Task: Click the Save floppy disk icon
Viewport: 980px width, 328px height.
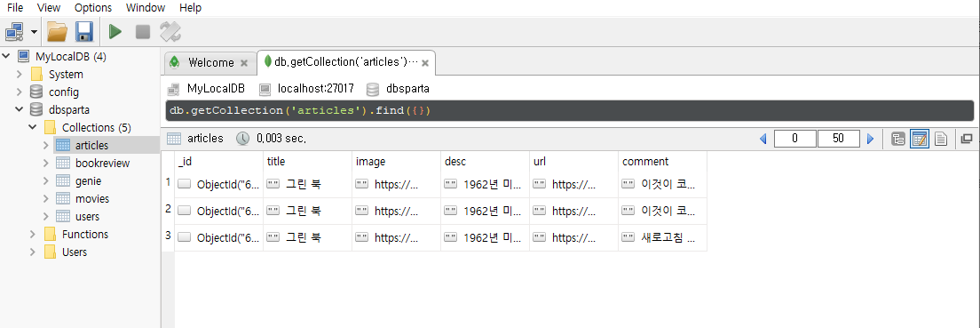Action: click(x=84, y=31)
